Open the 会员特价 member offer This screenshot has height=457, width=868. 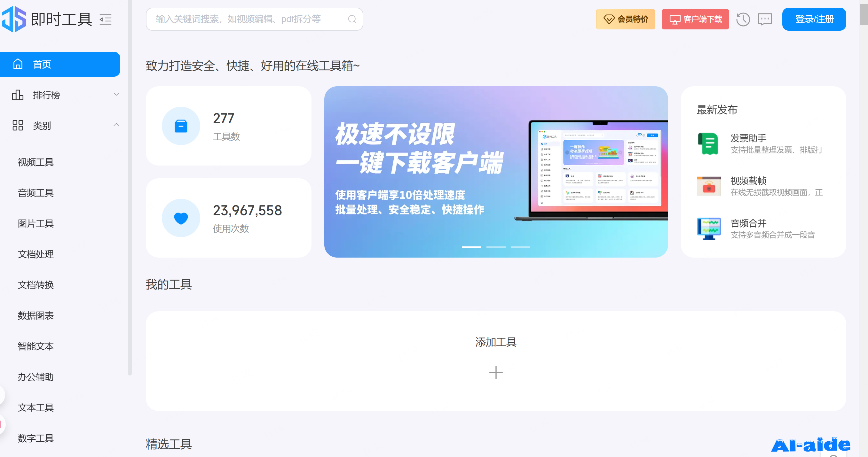pos(625,19)
